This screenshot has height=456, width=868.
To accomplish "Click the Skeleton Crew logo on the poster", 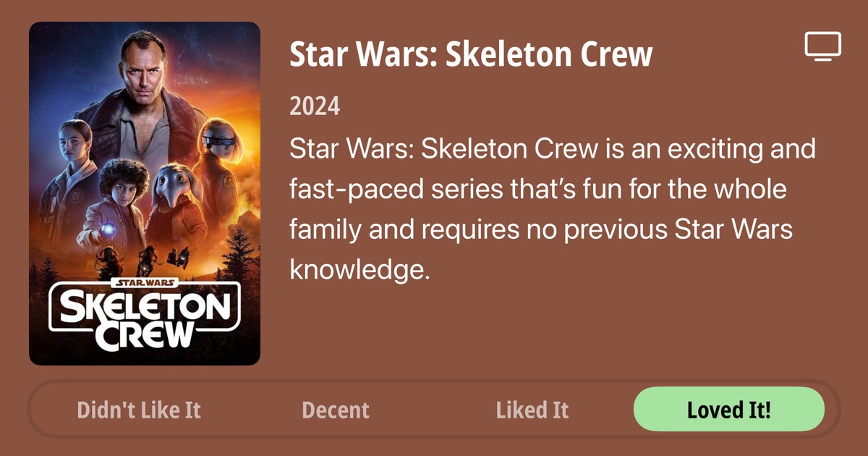I will click(x=145, y=316).
